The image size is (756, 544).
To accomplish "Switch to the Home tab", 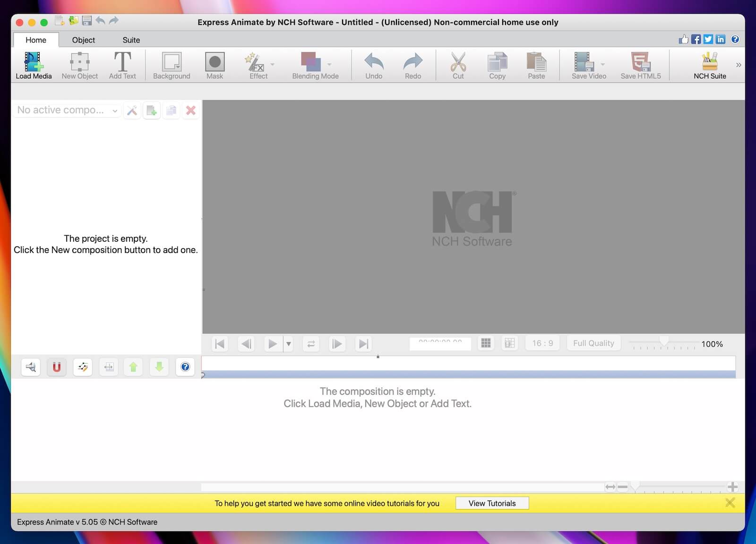I will (36, 40).
